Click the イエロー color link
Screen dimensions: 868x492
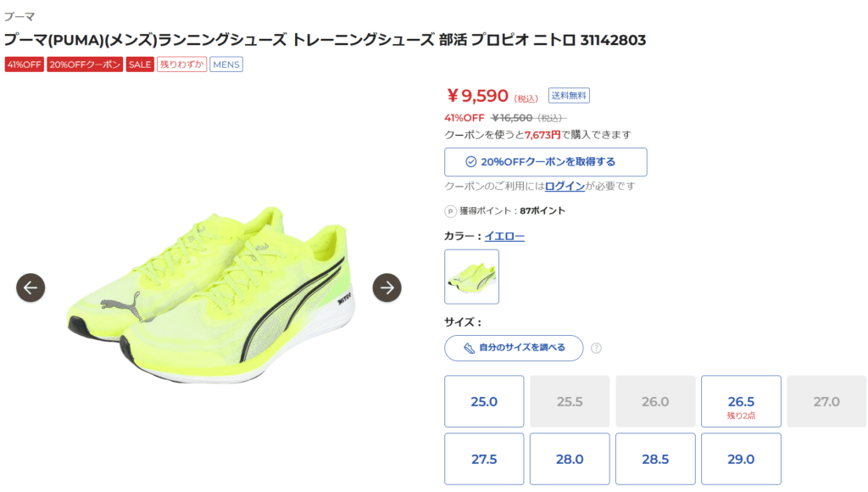pos(504,236)
